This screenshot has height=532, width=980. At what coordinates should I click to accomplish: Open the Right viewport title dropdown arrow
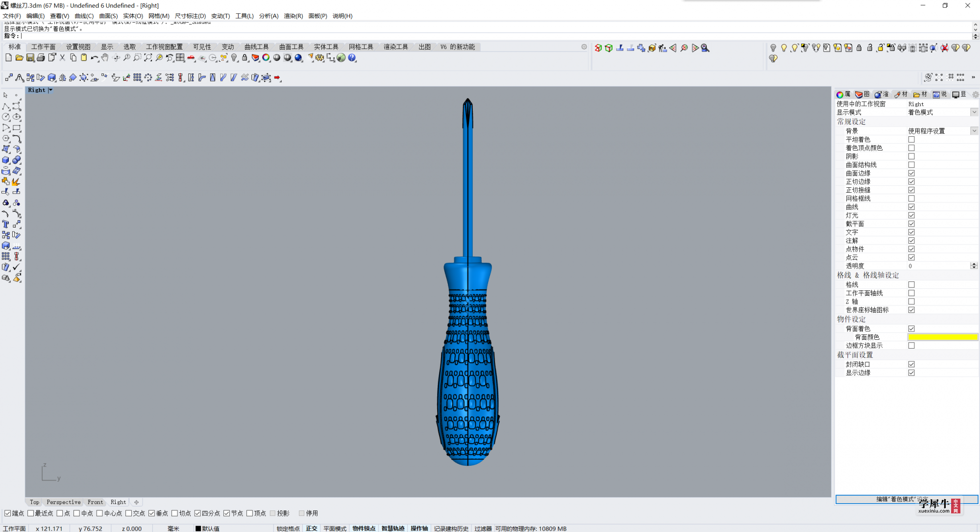tap(50, 90)
